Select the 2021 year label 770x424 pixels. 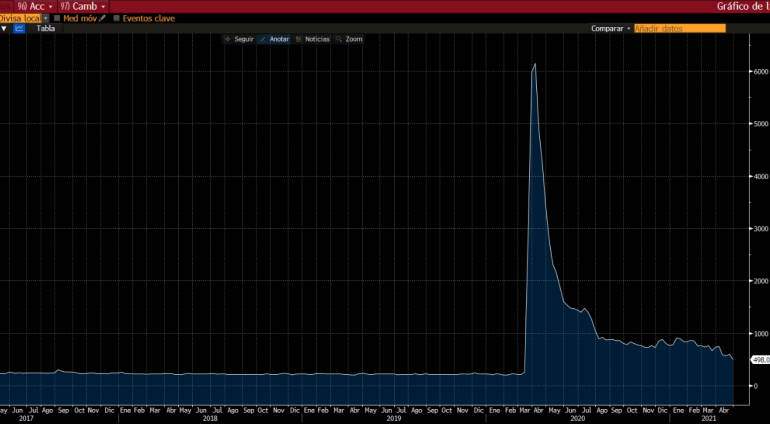coord(709,419)
